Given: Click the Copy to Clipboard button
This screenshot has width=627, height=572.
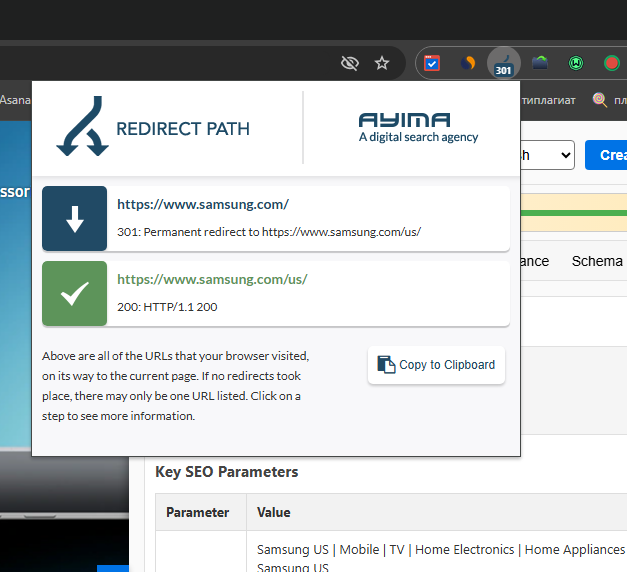Looking at the screenshot, I should tap(436, 365).
